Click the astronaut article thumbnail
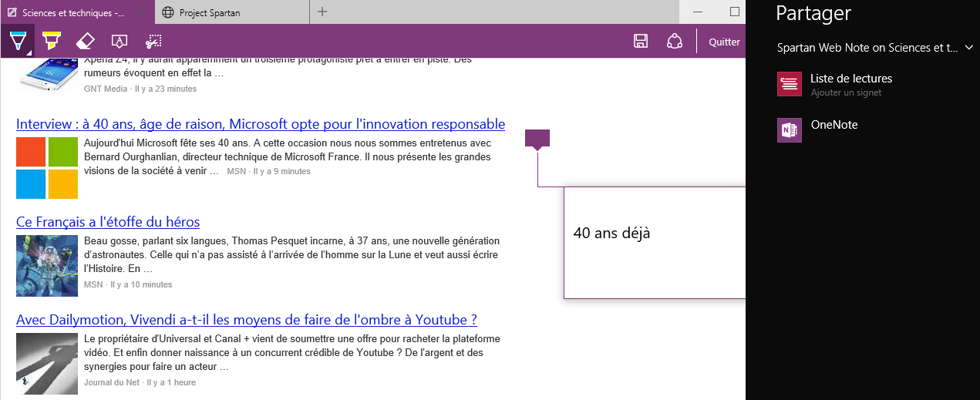Viewport: 980px width, 400px height. (47, 266)
